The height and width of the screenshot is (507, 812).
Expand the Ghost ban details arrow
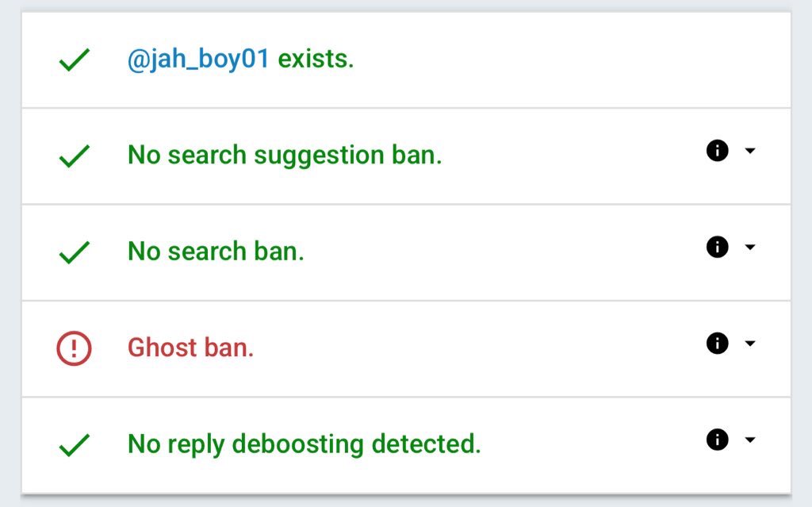tap(750, 344)
